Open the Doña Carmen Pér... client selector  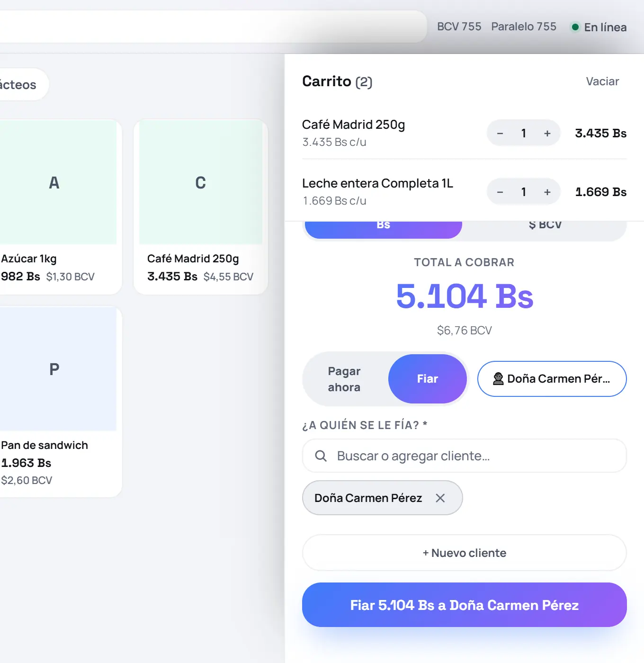click(x=552, y=379)
